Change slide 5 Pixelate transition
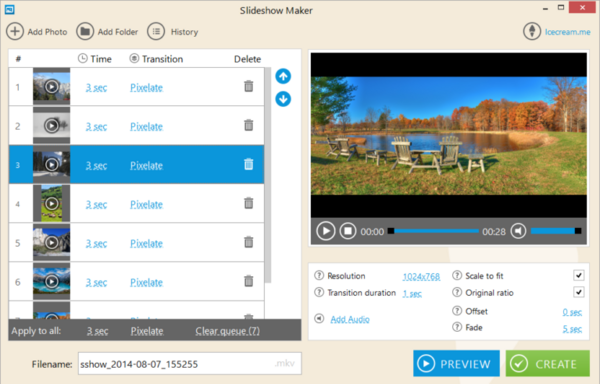 [147, 244]
